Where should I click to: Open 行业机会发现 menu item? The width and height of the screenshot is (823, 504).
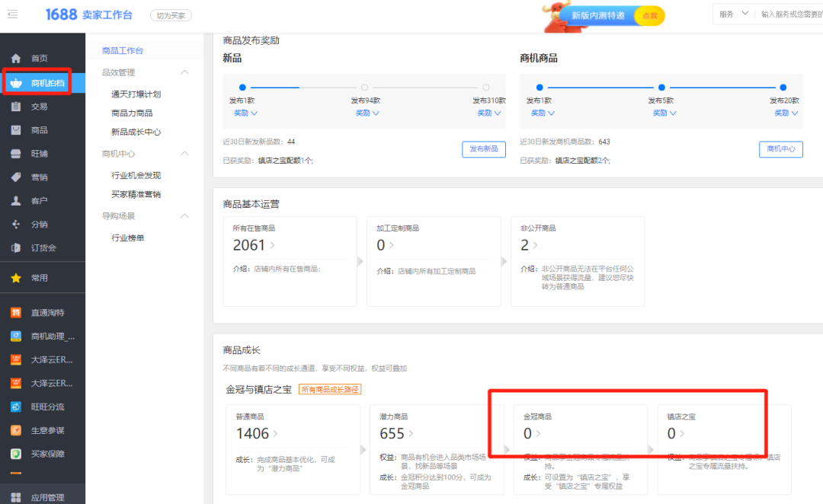[x=136, y=176]
